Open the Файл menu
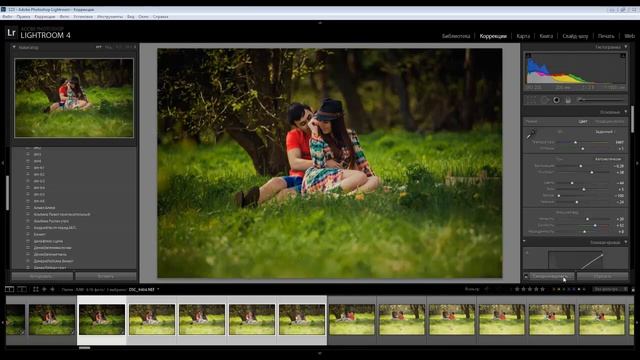 click(7, 17)
